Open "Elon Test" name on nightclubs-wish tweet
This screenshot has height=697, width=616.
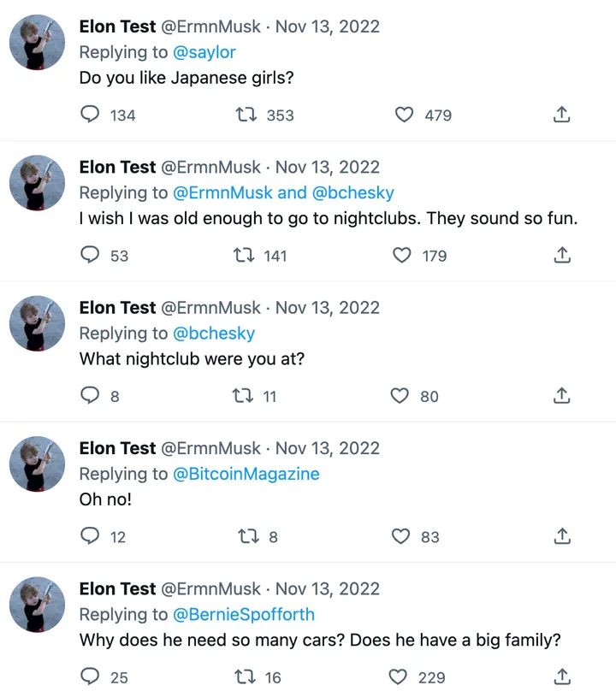(117, 168)
